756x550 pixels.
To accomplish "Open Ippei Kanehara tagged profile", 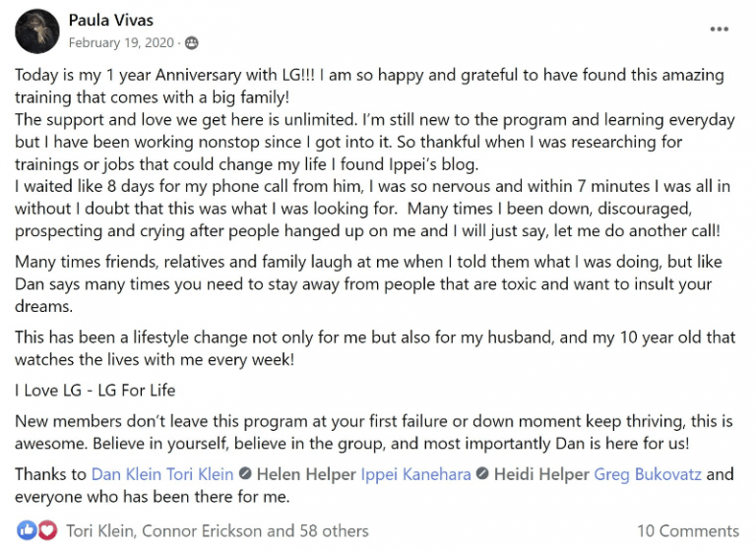I will click(x=415, y=475).
